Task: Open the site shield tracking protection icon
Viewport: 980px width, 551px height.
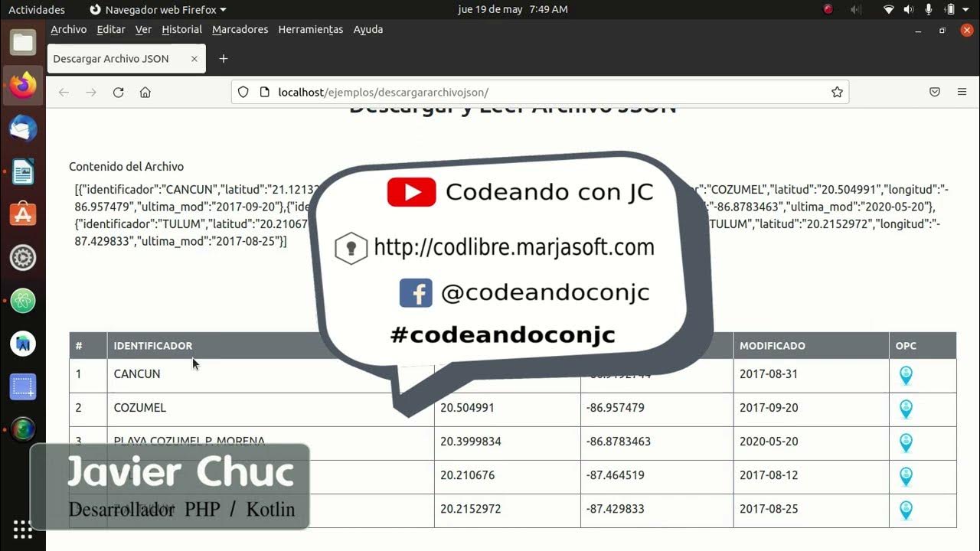Action: [243, 93]
